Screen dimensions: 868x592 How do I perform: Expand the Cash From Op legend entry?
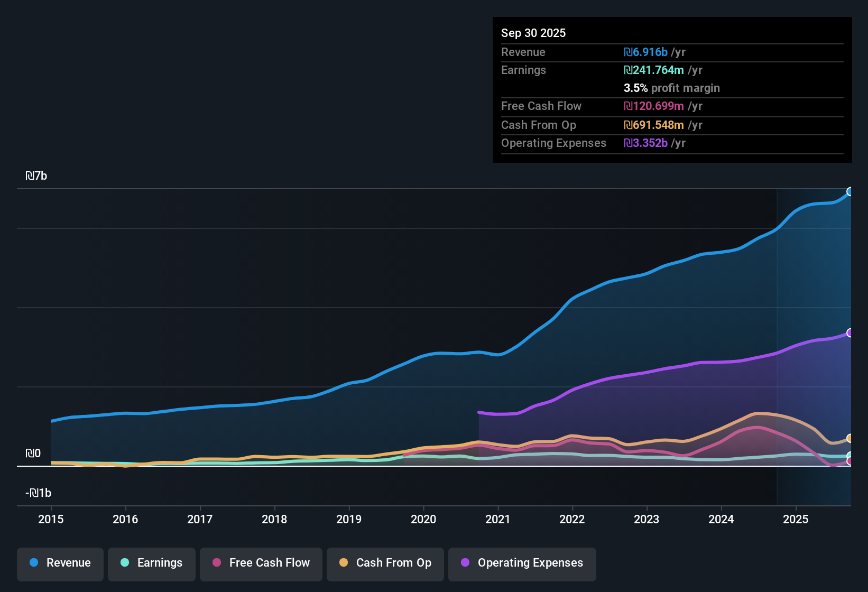pyautogui.click(x=385, y=563)
